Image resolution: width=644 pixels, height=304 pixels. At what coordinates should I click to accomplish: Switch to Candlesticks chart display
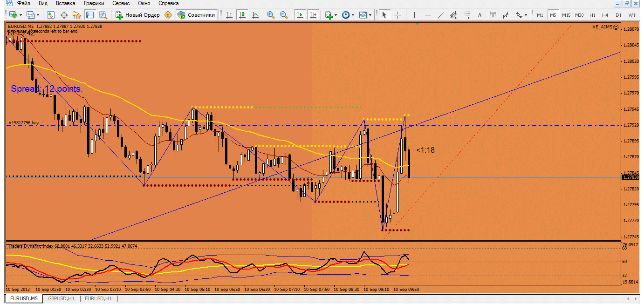pos(242,15)
